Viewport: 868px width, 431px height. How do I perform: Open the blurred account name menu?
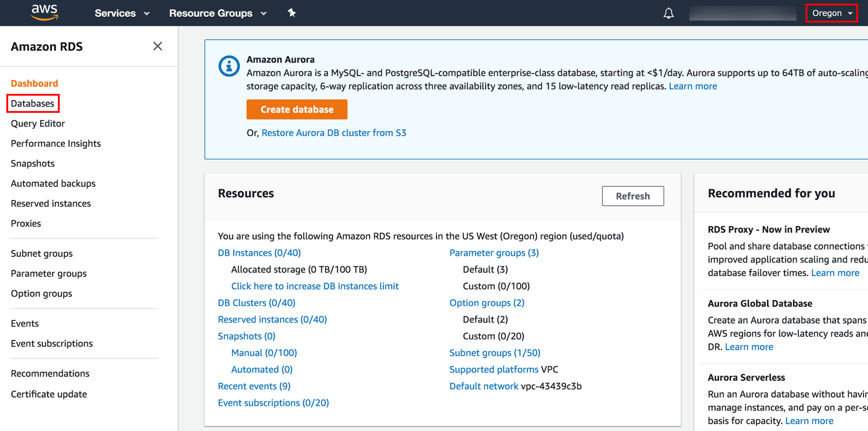[743, 13]
